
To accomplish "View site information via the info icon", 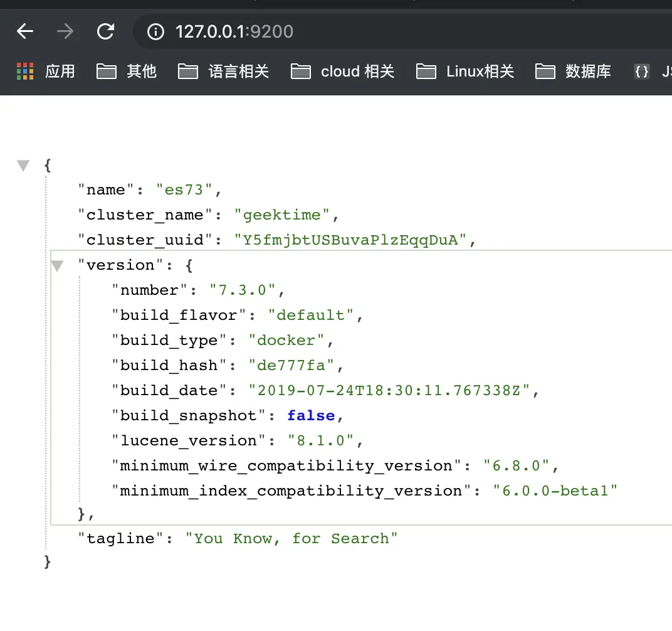I will [x=155, y=32].
